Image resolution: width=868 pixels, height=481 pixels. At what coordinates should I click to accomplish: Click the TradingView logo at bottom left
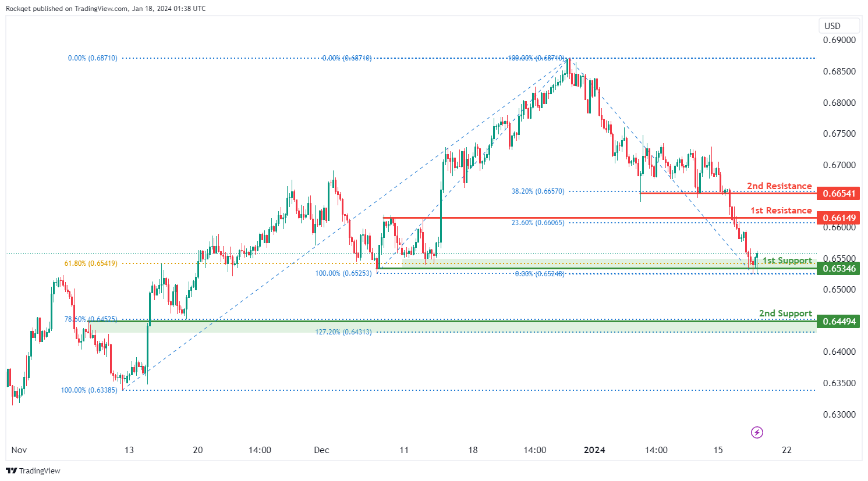pyautogui.click(x=33, y=471)
